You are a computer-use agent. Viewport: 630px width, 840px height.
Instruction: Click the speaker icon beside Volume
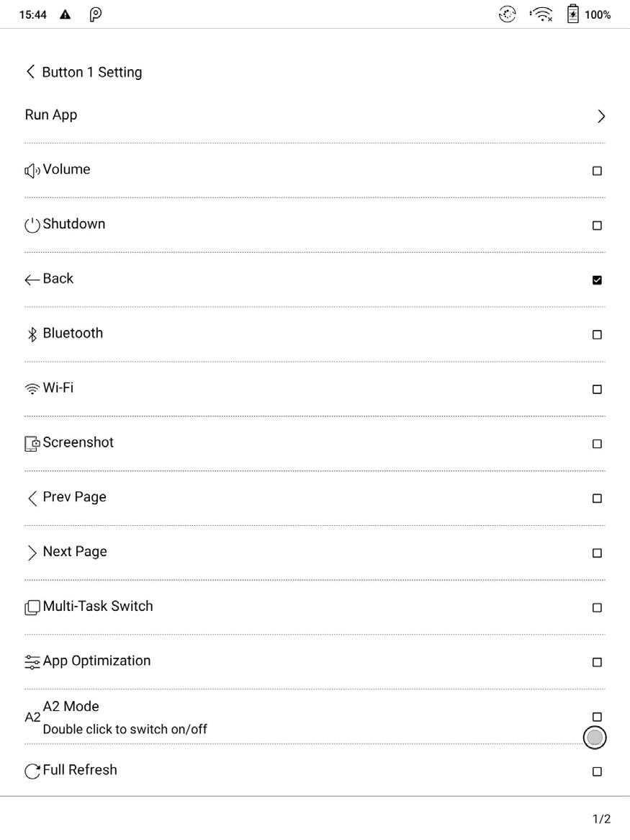tap(32, 171)
